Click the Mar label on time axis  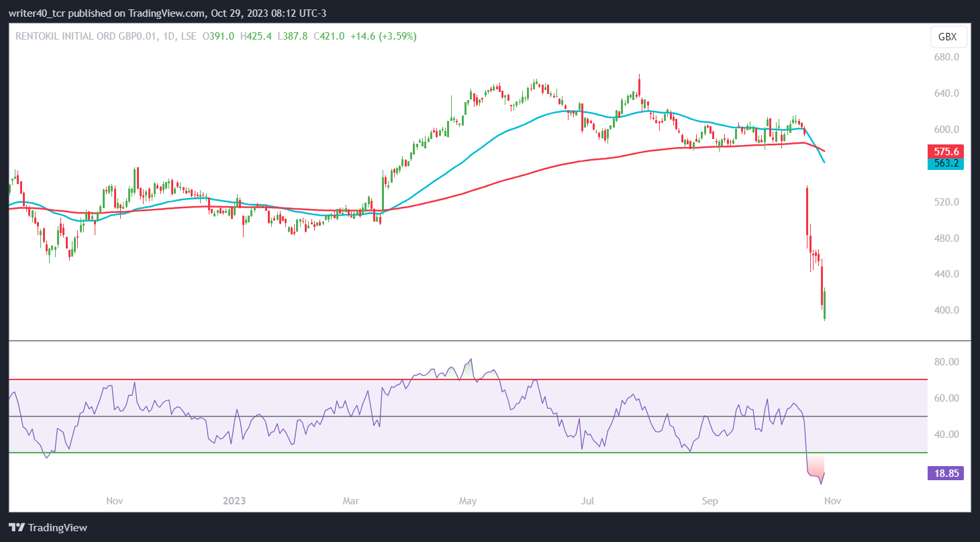click(x=350, y=501)
